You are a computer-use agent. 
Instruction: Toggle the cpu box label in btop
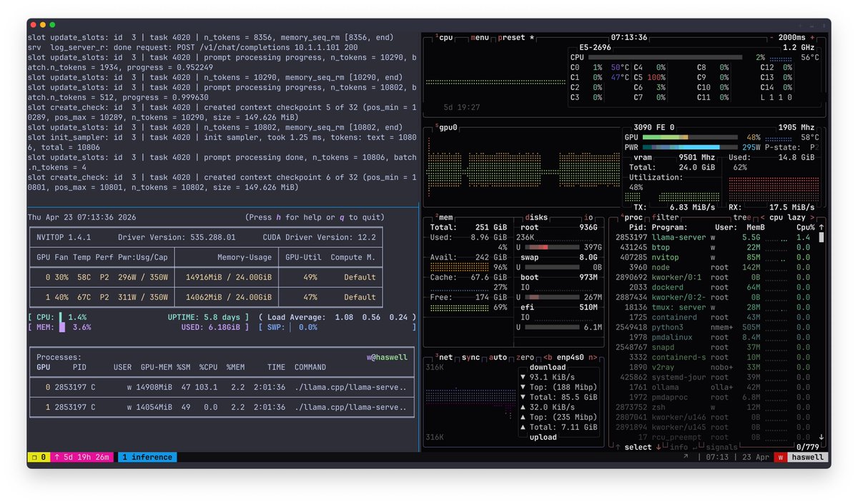pyautogui.click(x=444, y=37)
